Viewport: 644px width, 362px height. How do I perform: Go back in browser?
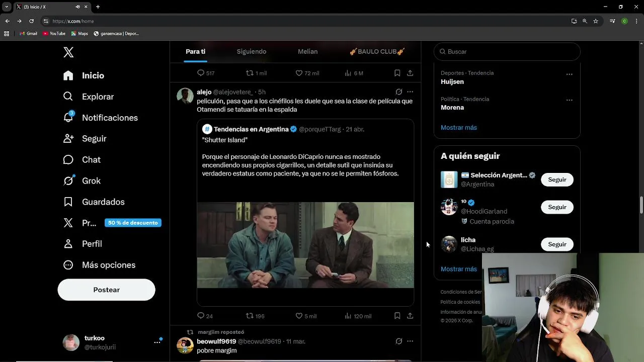(7, 21)
